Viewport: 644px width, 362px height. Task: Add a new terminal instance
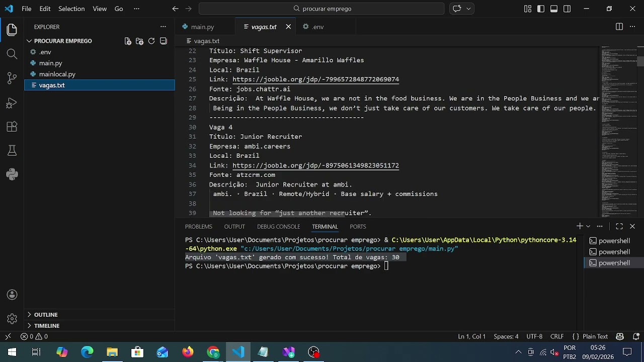(580, 226)
